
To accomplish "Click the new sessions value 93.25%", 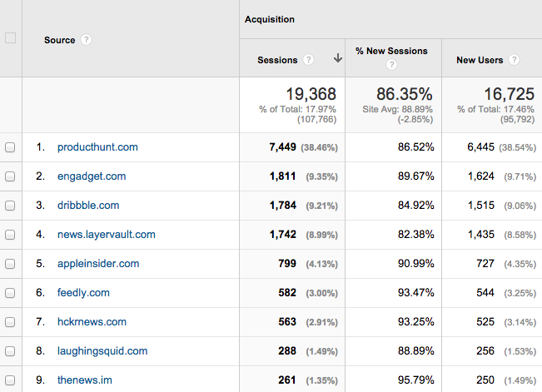I will [415, 321].
